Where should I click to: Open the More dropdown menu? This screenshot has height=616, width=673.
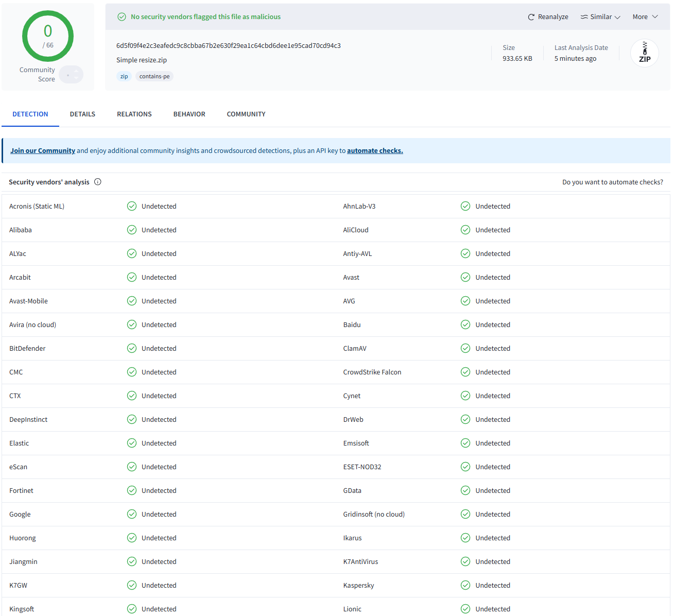(645, 17)
